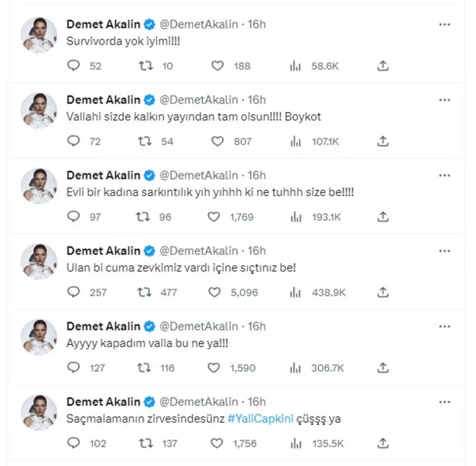The image size is (476, 466).
Task: Retweet the 'Boykot' tweet
Action: [x=145, y=141]
